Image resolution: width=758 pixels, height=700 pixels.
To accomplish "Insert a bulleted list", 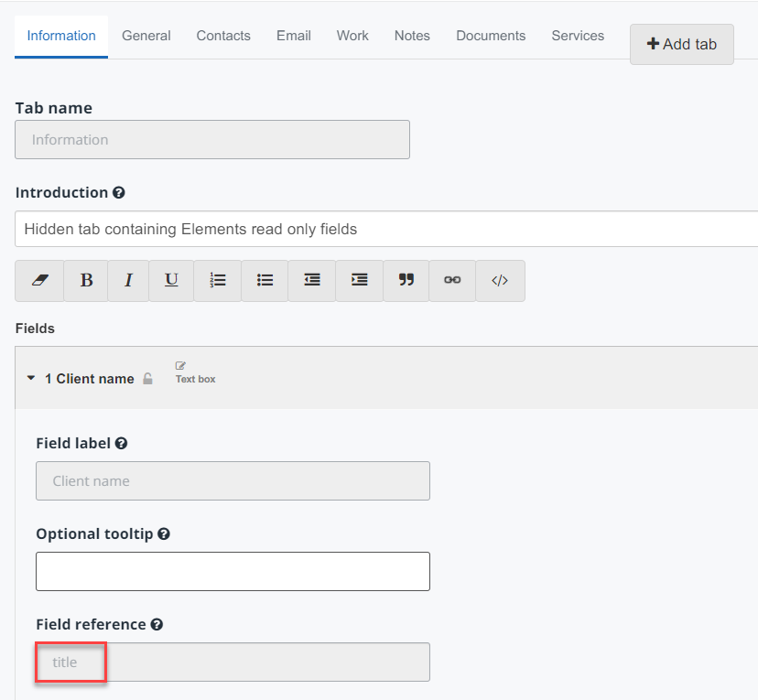I will (265, 281).
